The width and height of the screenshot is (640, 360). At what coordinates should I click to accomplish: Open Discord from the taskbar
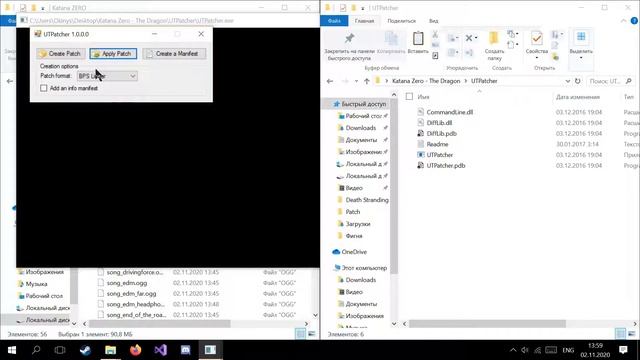tap(185, 350)
